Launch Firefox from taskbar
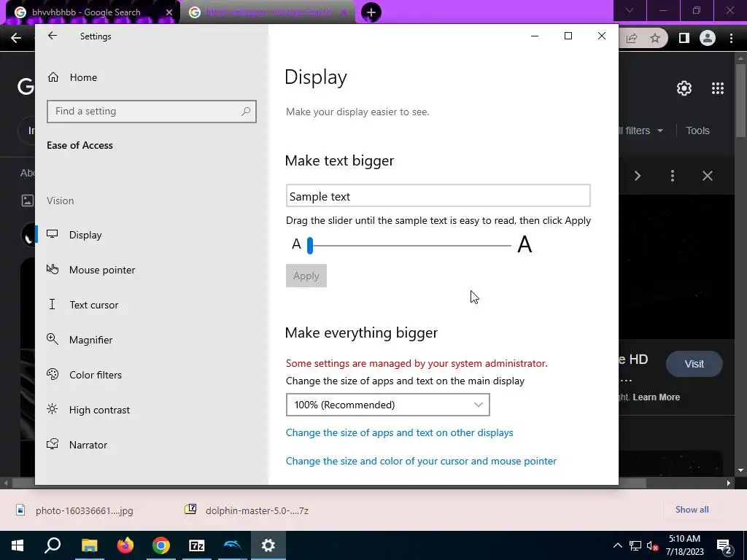This screenshot has height=560, width=747. pos(125,545)
